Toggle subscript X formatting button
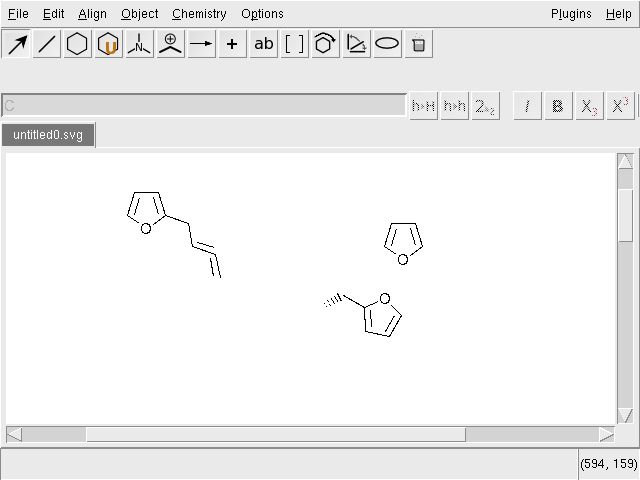 589,106
